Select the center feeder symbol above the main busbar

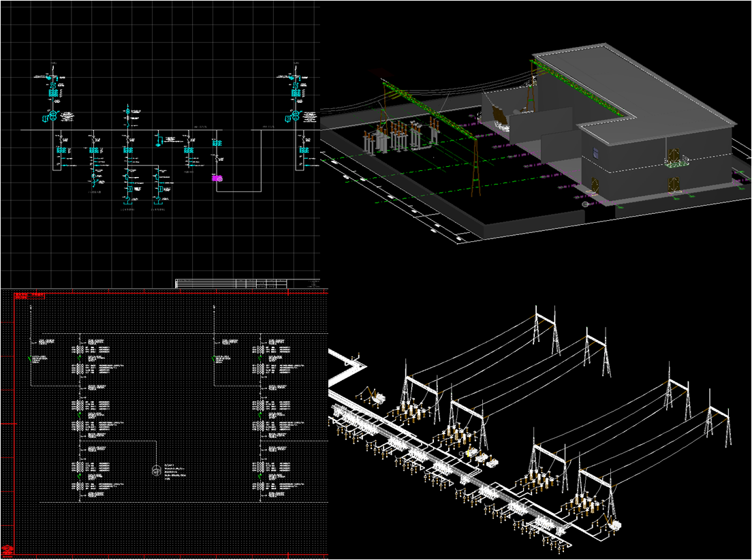[127, 113]
